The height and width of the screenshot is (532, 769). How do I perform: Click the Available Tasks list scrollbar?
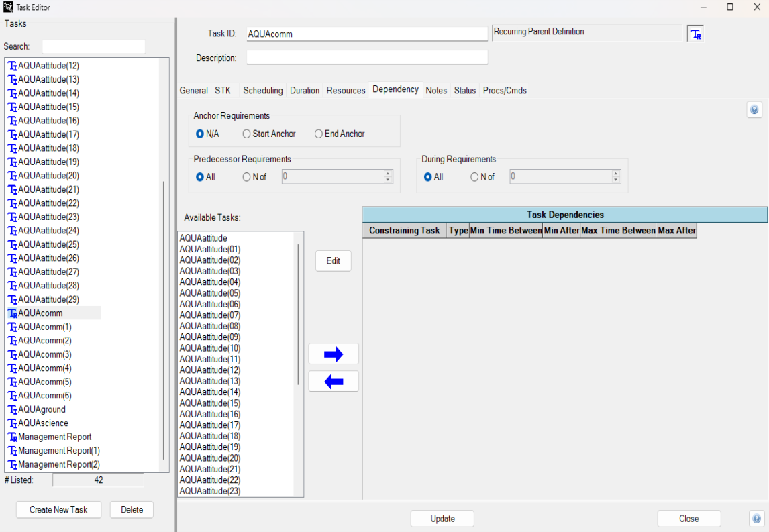[299, 315]
